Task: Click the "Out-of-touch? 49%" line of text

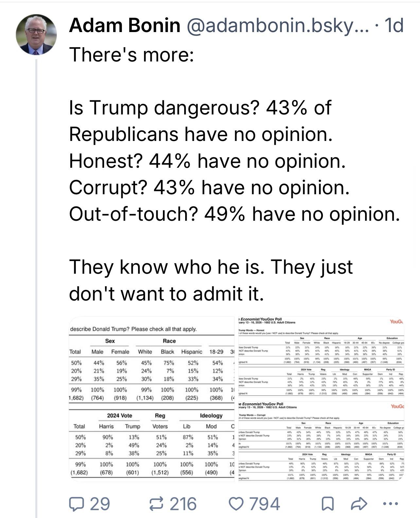Action: pos(234,214)
